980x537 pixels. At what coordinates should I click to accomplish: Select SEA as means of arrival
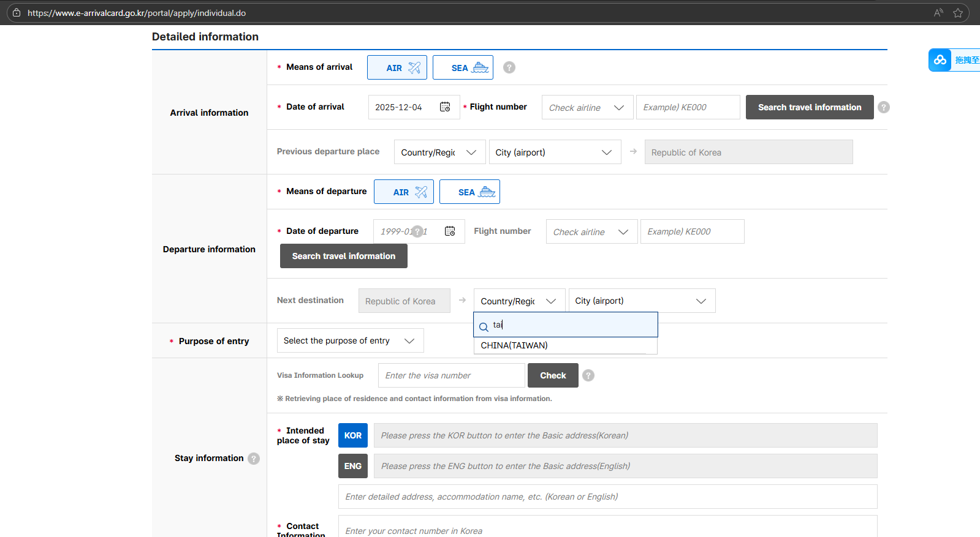(x=463, y=67)
